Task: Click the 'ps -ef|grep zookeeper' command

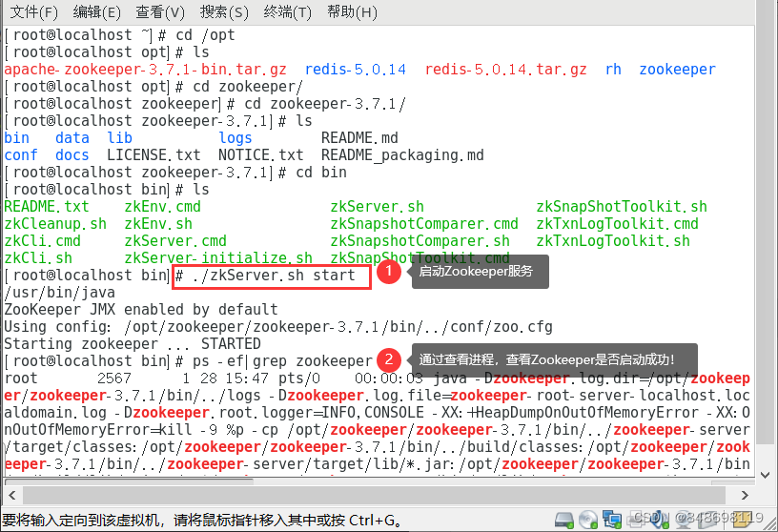Action: click(x=282, y=361)
